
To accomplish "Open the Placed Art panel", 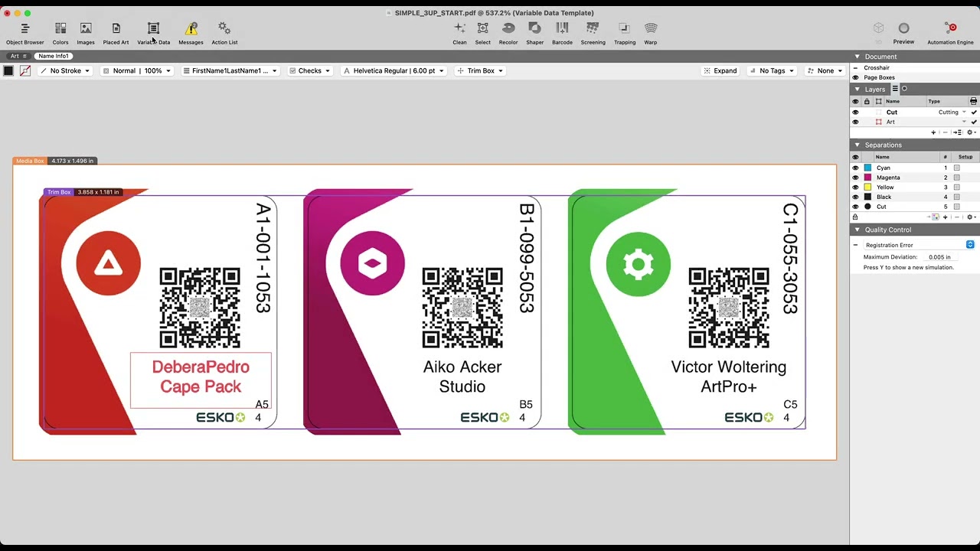I will tap(116, 32).
